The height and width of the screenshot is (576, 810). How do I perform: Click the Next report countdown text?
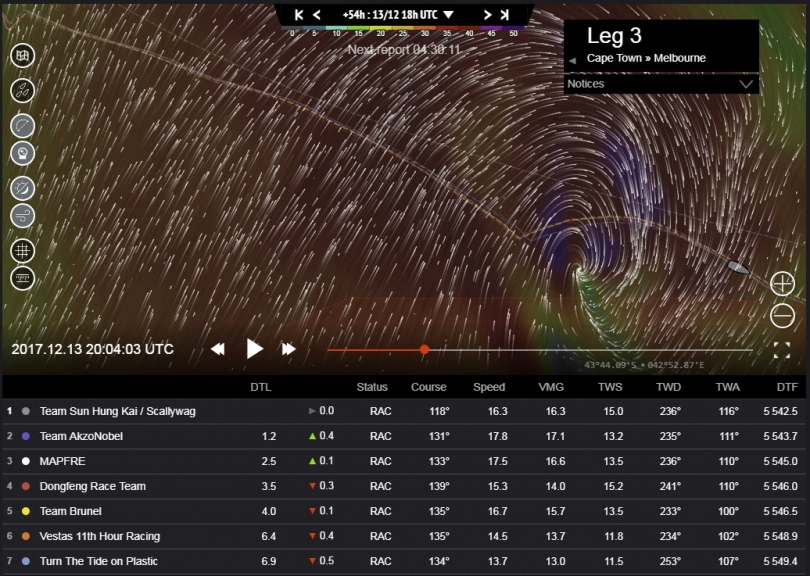click(x=404, y=50)
